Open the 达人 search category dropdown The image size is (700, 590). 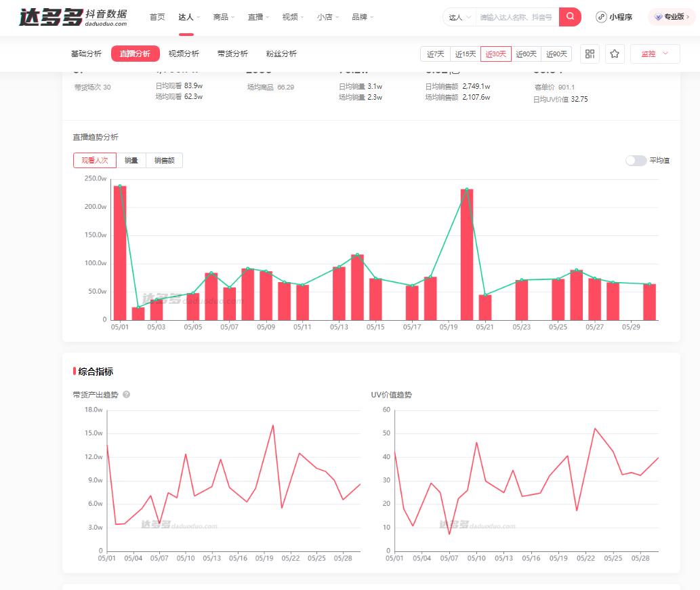pyautogui.click(x=459, y=17)
